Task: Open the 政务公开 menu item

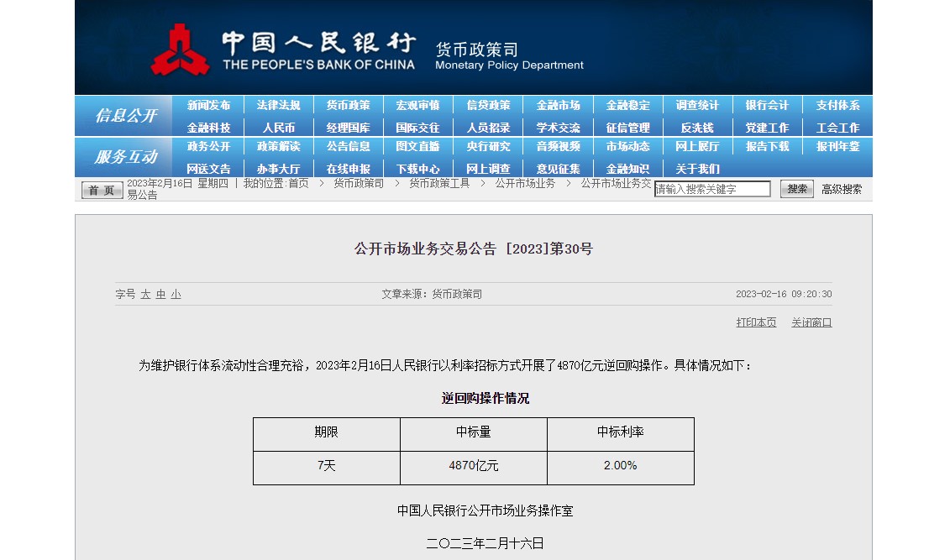Action: [x=208, y=147]
